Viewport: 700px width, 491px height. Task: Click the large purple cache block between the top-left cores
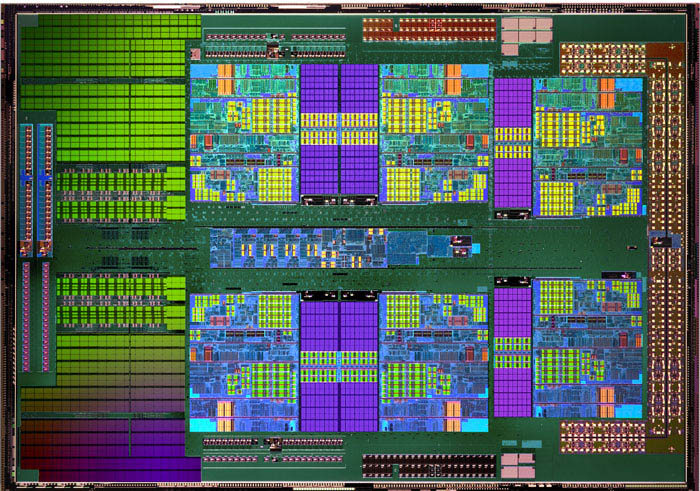click(339, 128)
